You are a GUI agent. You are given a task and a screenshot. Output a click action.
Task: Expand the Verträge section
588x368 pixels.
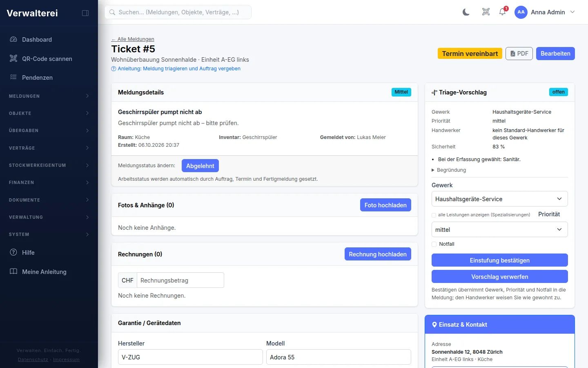click(49, 148)
